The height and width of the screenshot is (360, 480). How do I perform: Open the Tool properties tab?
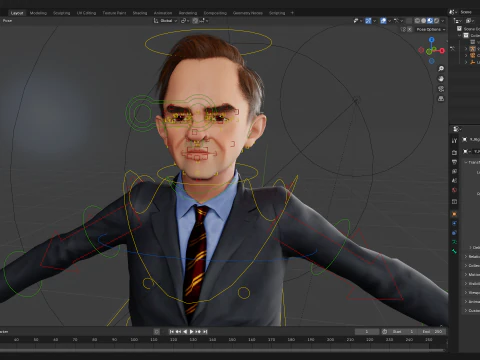(454, 140)
